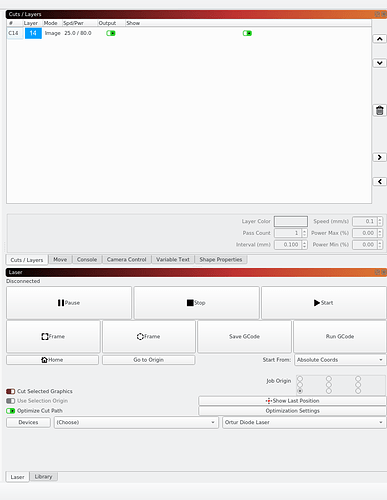
Task: Click the Home button with house icon
Action: 52,360
